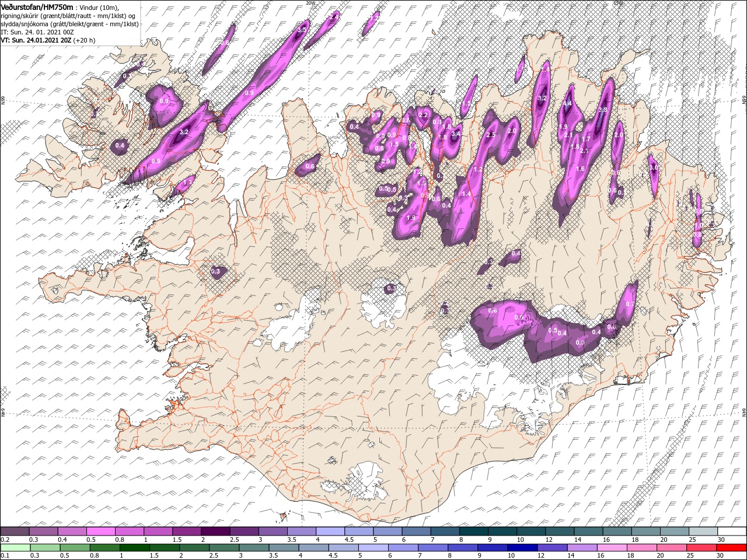Select the 'VT: Sun. 24.01.2021 20Z (+20 h)' line
747x560 pixels.
(48, 40)
